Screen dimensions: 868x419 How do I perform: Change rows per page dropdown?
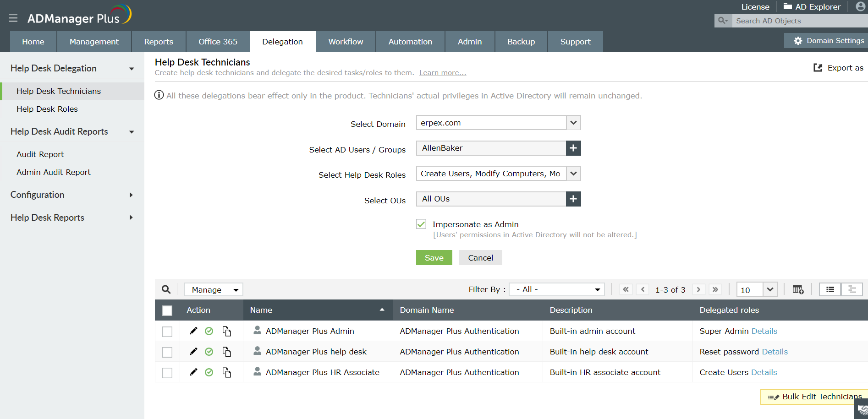pyautogui.click(x=757, y=289)
